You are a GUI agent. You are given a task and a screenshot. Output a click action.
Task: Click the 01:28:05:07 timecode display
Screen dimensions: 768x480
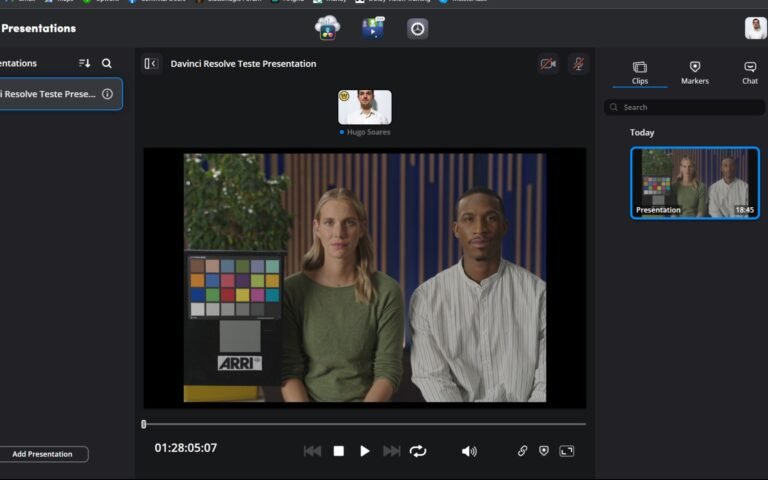tap(186, 448)
